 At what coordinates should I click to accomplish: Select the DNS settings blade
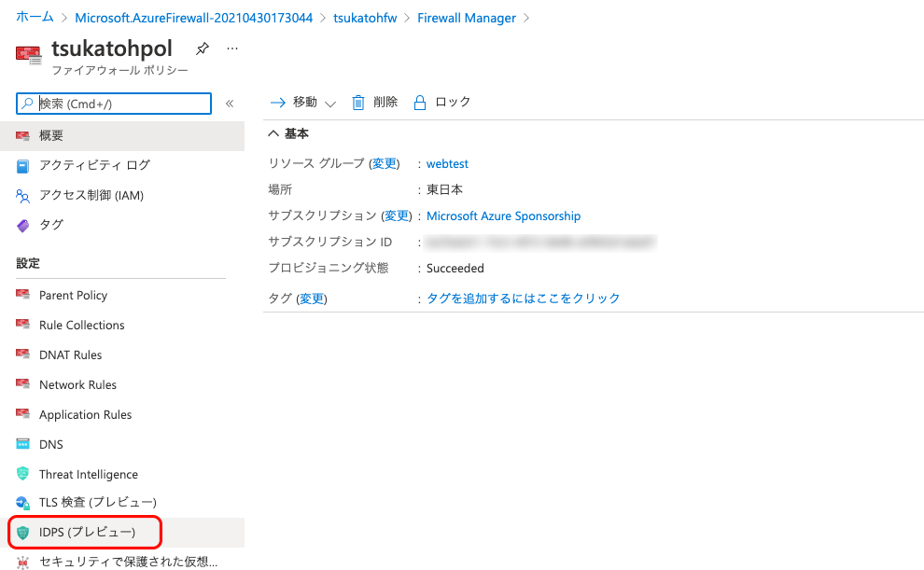coord(51,444)
